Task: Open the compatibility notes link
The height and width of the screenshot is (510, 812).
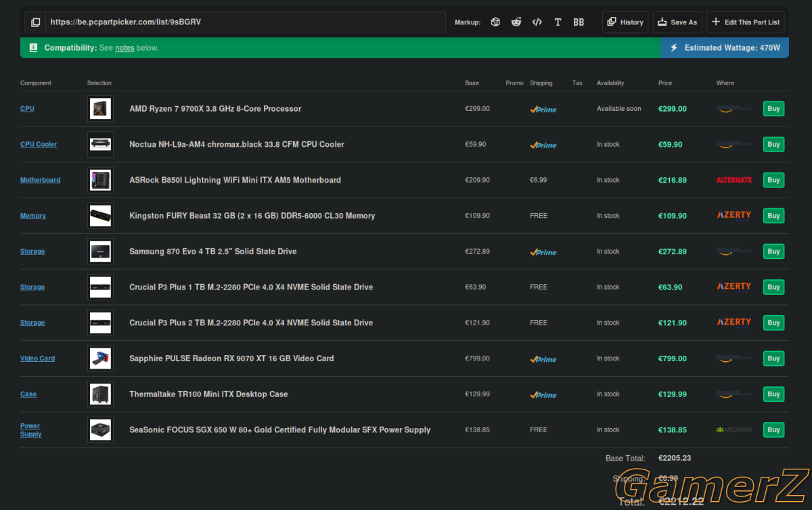Action: (125, 48)
